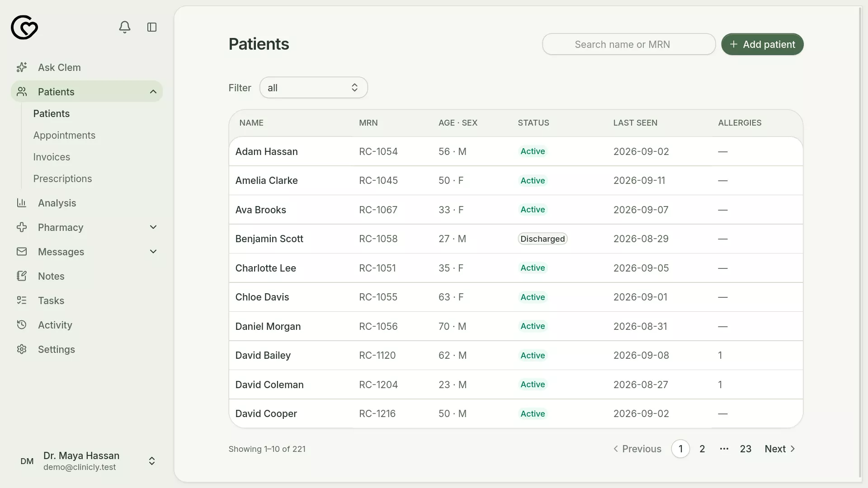
Task: Click the page vertical scrollbar
Action: (x=860, y=242)
